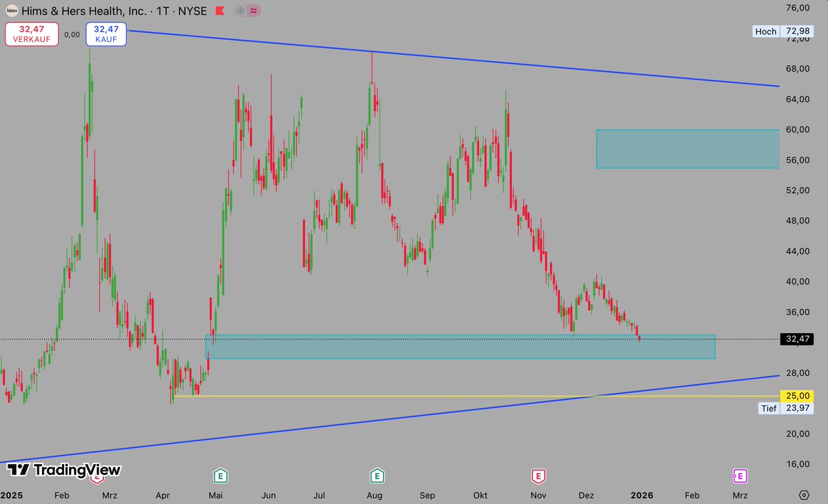
Task: Click the 48,00 price axis label
Action: (797, 220)
